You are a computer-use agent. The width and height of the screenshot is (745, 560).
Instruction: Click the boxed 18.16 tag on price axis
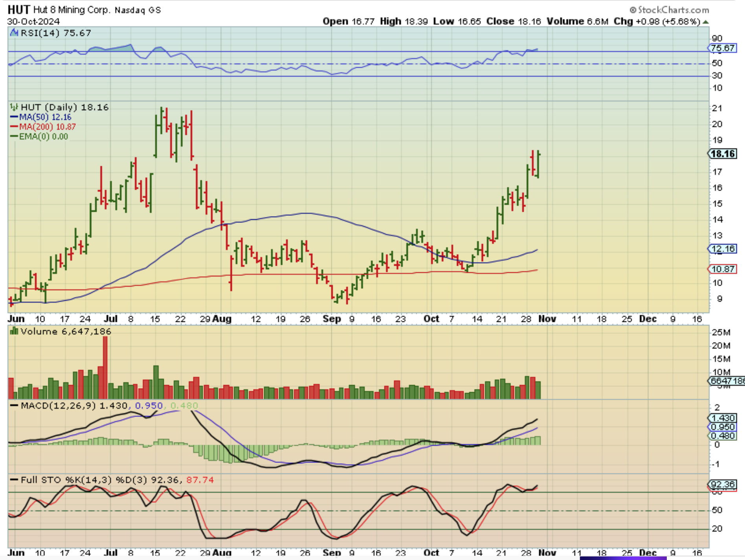[723, 154]
